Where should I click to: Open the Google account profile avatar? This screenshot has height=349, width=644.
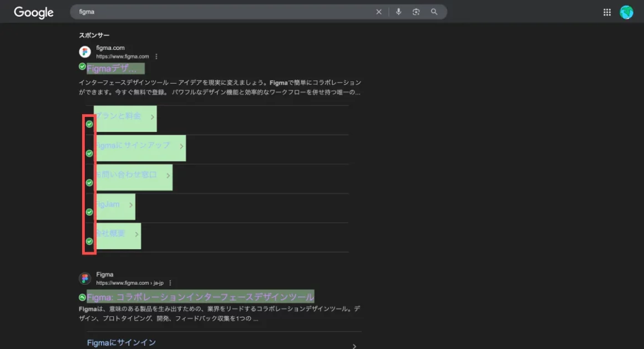pyautogui.click(x=626, y=12)
